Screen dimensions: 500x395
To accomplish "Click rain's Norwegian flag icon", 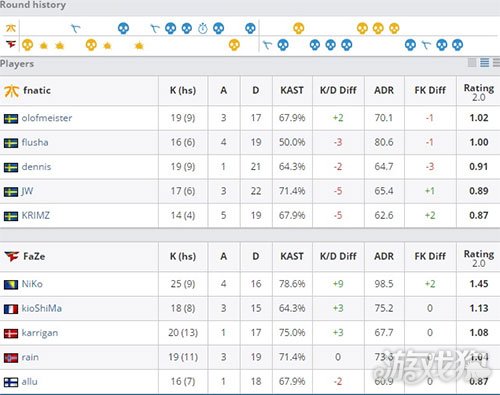I will click(11, 358).
